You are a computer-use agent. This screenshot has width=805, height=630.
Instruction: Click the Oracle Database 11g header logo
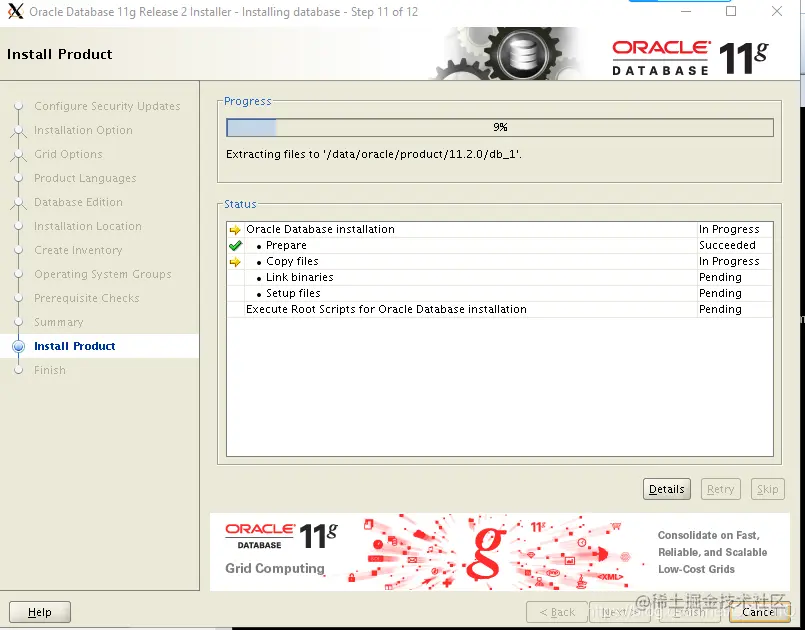689,58
